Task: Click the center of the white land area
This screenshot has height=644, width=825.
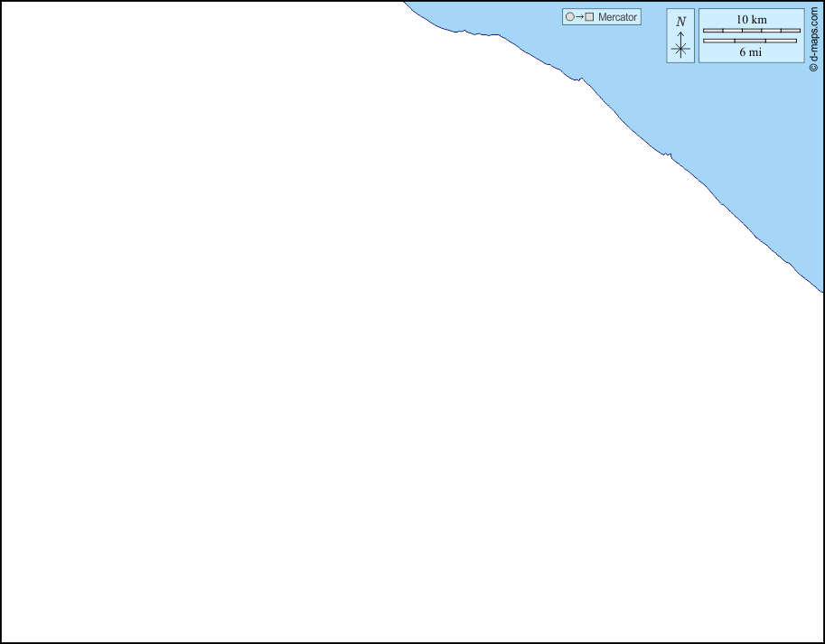Action: click(x=361, y=361)
